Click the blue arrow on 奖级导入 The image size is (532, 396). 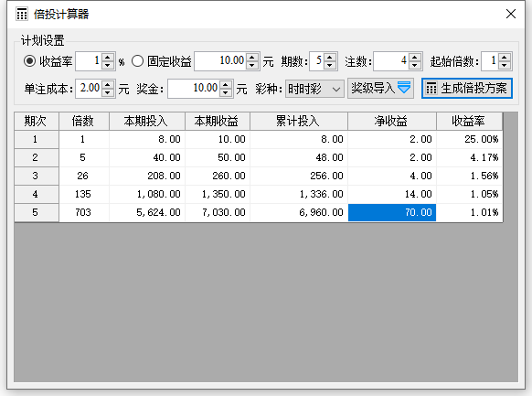pos(404,88)
